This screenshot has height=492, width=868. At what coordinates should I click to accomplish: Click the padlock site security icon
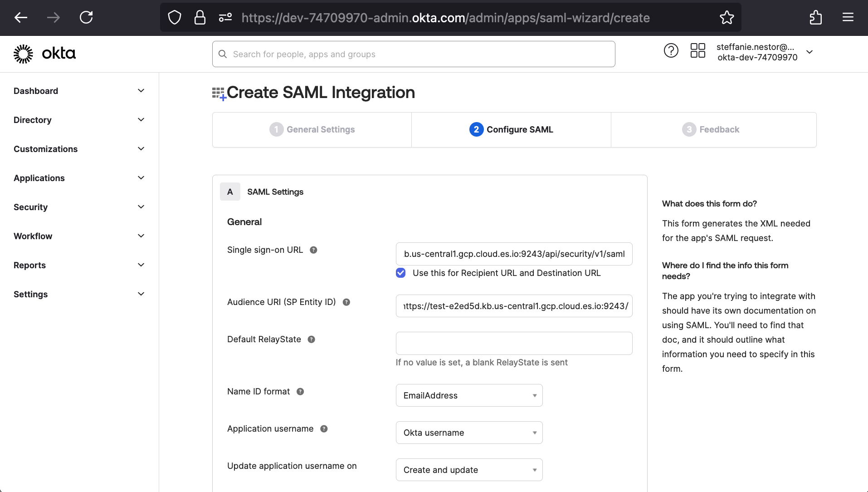click(200, 18)
